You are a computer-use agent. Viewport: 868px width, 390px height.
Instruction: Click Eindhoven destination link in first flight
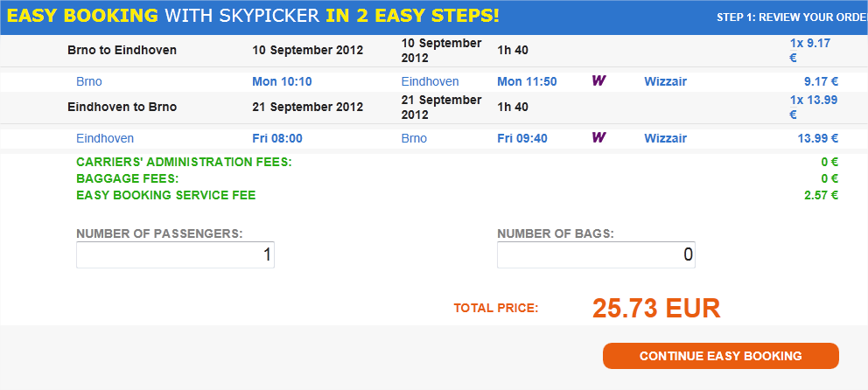pyautogui.click(x=430, y=82)
